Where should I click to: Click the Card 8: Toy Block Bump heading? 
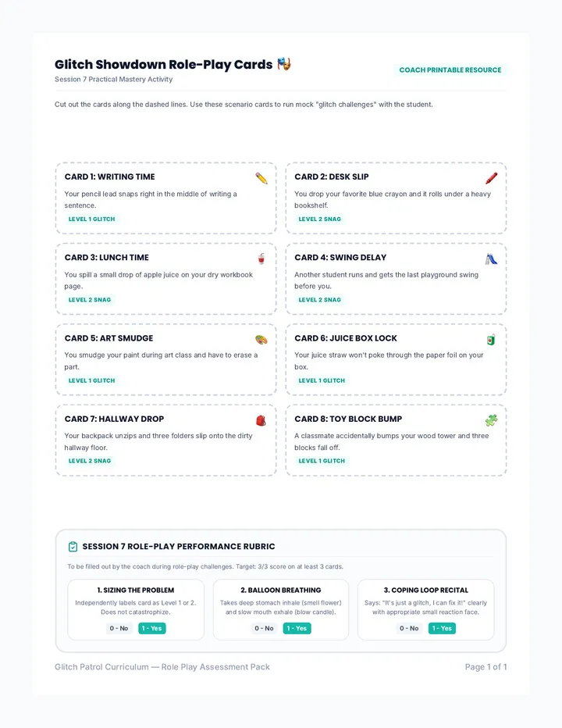[x=348, y=419]
